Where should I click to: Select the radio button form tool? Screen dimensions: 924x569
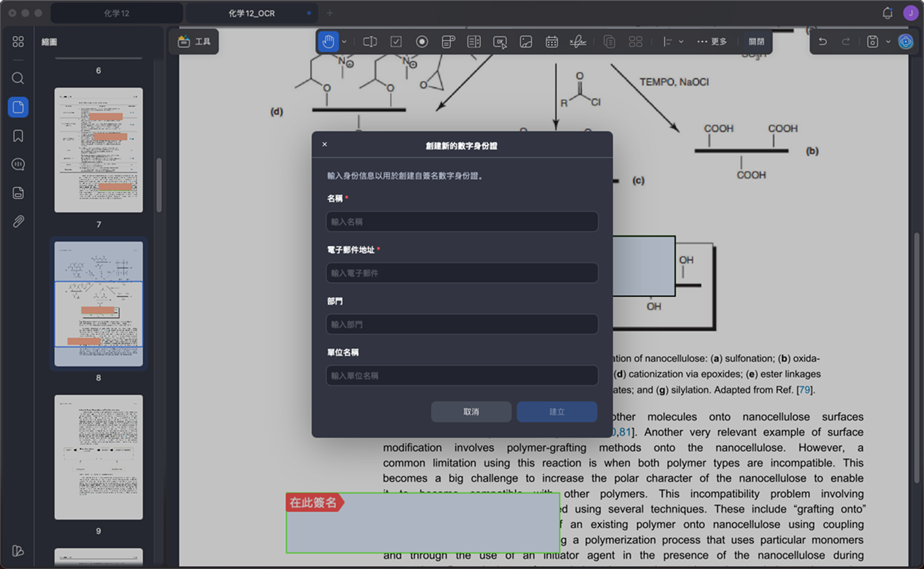tap(422, 42)
